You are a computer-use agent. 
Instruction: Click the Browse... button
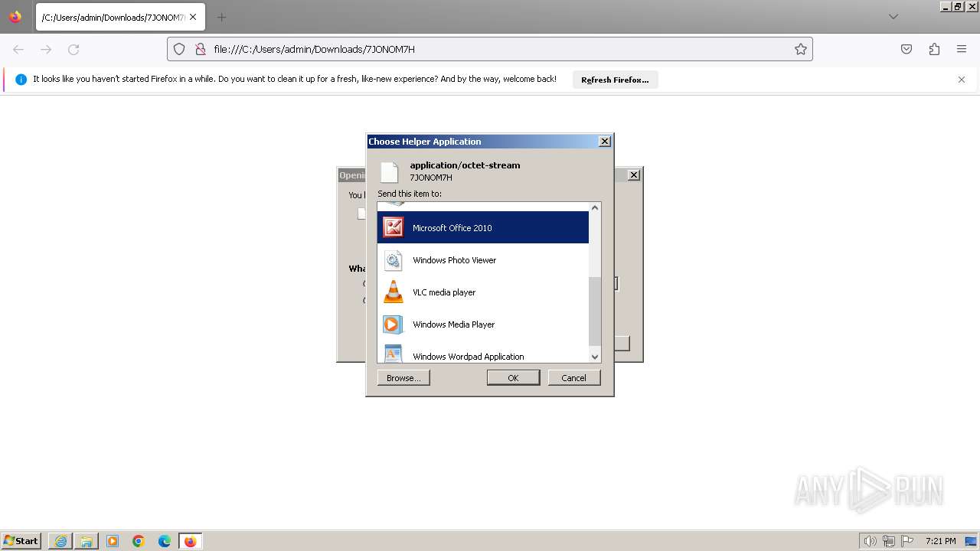click(403, 378)
